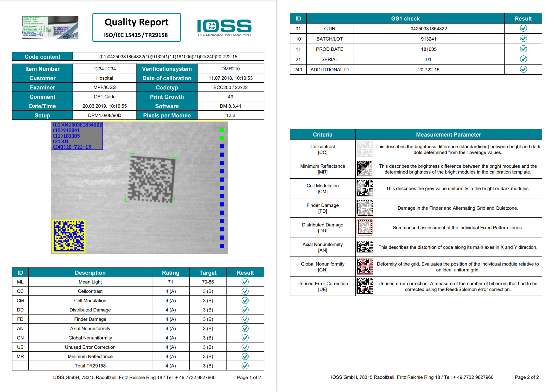
Task: Click the PROD DATE row result checkmark
Action: (x=524, y=49)
